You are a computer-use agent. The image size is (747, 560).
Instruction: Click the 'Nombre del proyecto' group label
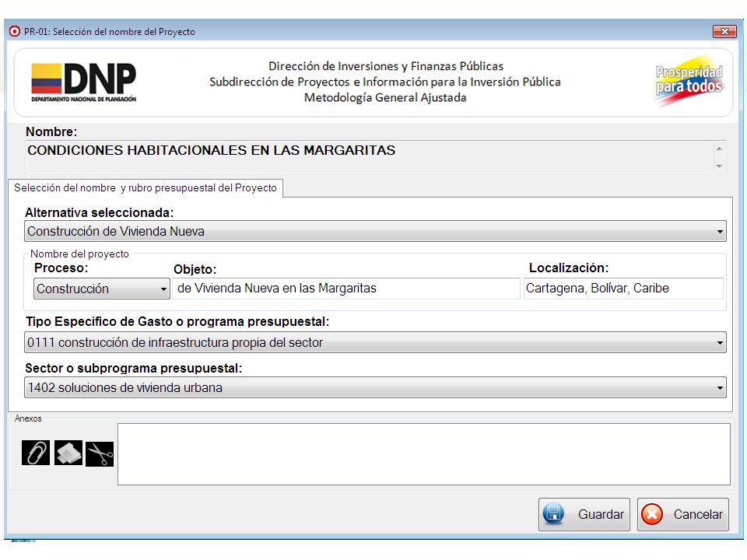[79, 254]
